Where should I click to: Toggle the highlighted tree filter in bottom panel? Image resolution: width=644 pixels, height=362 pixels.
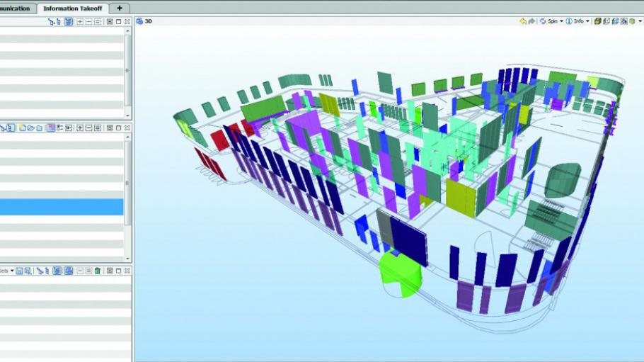(57, 271)
